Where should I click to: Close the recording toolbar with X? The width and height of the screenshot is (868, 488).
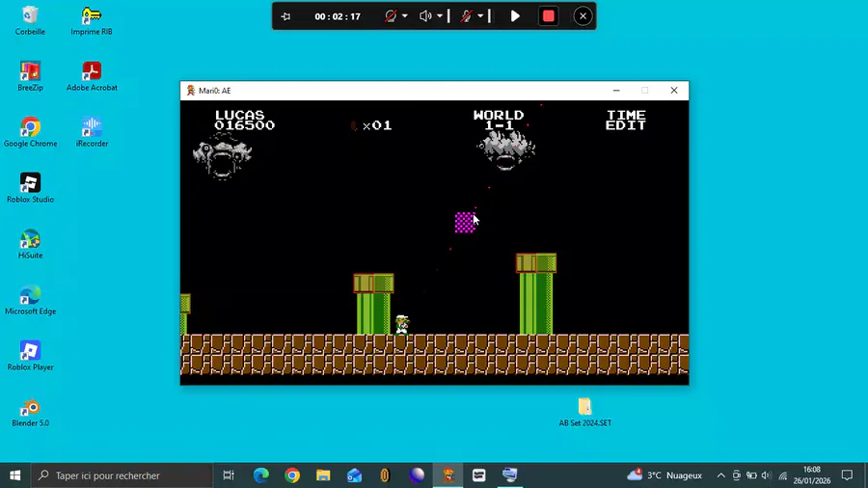click(x=583, y=16)
